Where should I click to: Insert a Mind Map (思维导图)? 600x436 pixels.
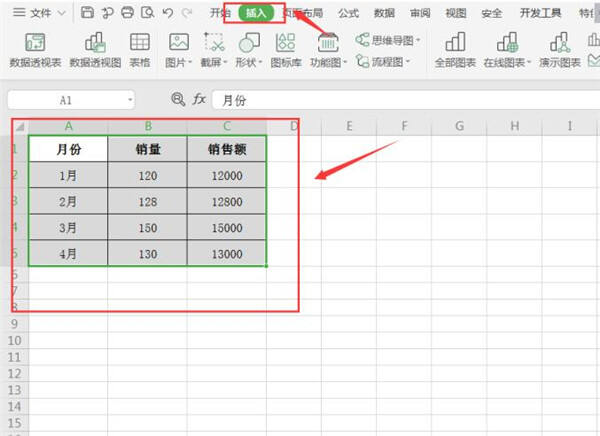387,40
